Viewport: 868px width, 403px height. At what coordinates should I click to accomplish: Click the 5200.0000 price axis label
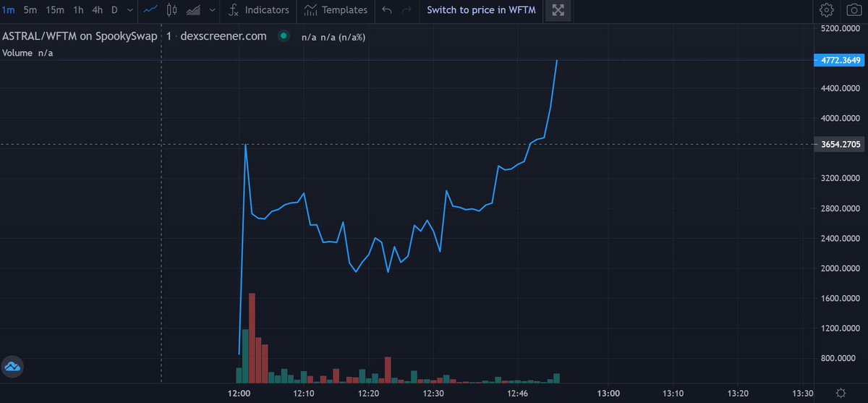(x=839, y=29)
